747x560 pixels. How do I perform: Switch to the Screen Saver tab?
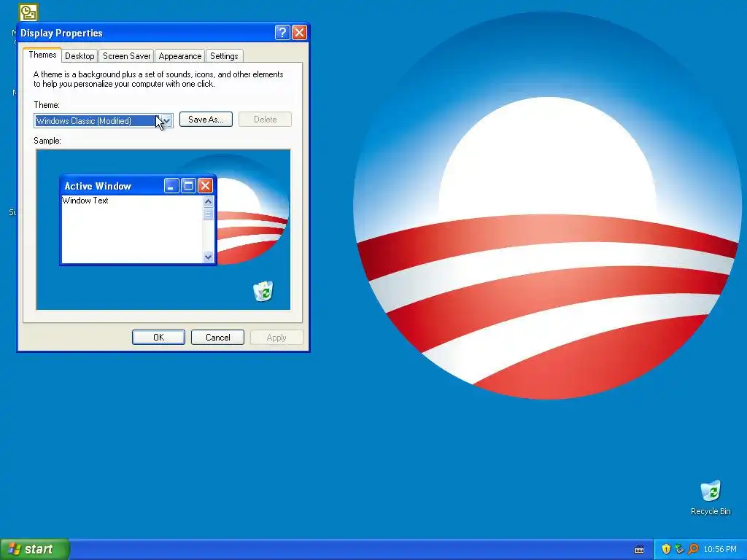click(127, 55)
